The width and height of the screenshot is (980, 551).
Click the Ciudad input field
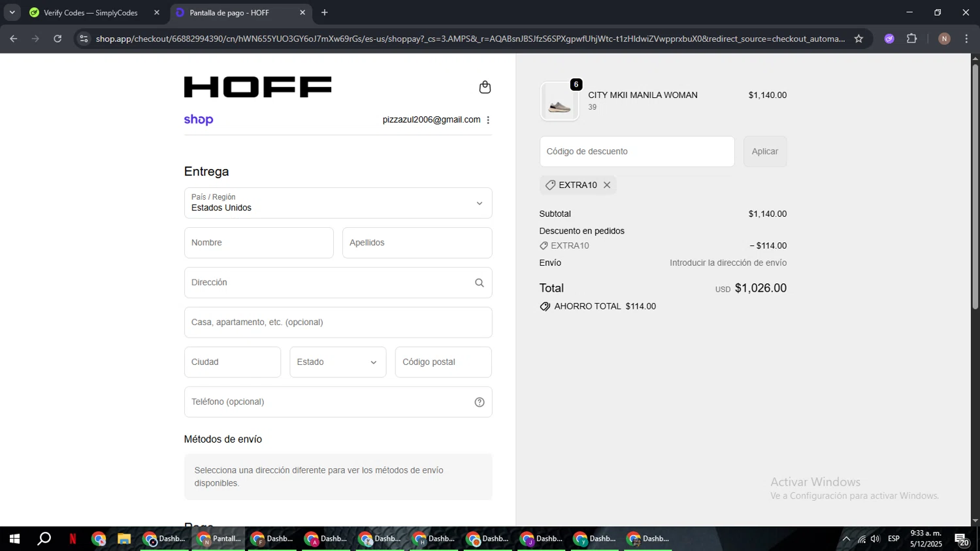[x=233, y=362]
